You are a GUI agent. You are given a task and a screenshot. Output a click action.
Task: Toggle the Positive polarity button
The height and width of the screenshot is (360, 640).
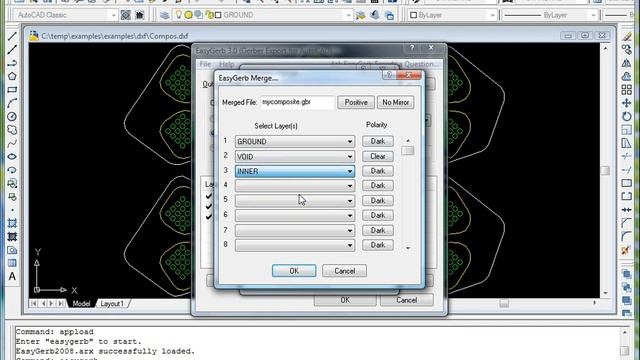[356, 102]
